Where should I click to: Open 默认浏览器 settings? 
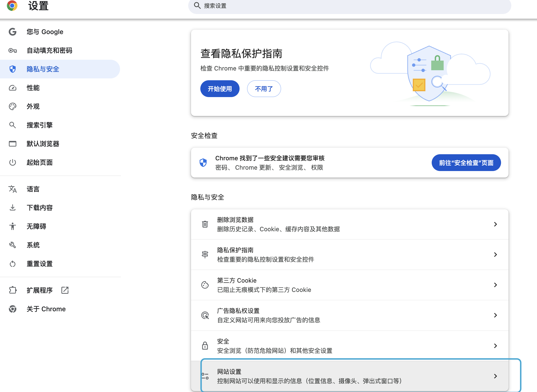pyautogui.click(x=60, y=144)
